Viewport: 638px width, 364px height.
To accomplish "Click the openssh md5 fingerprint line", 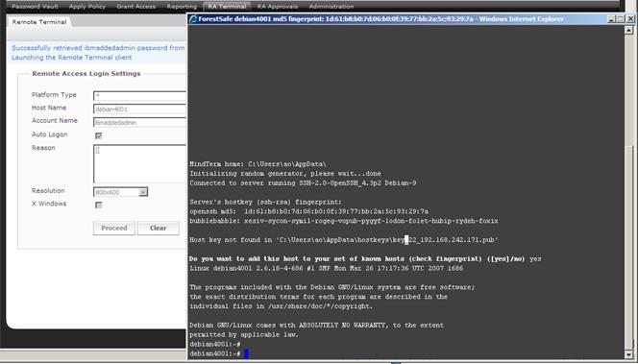I will pyautogui.click(x=308, y=211).
